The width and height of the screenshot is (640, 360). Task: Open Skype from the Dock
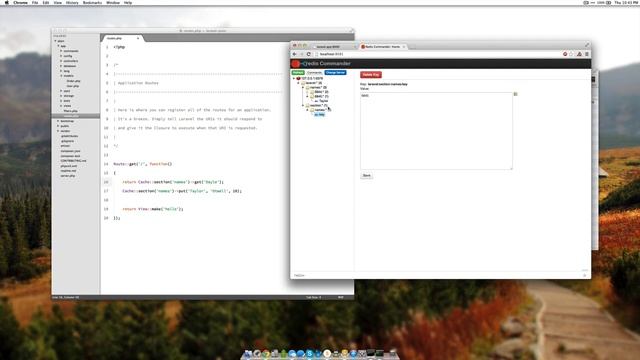[310, 353]
